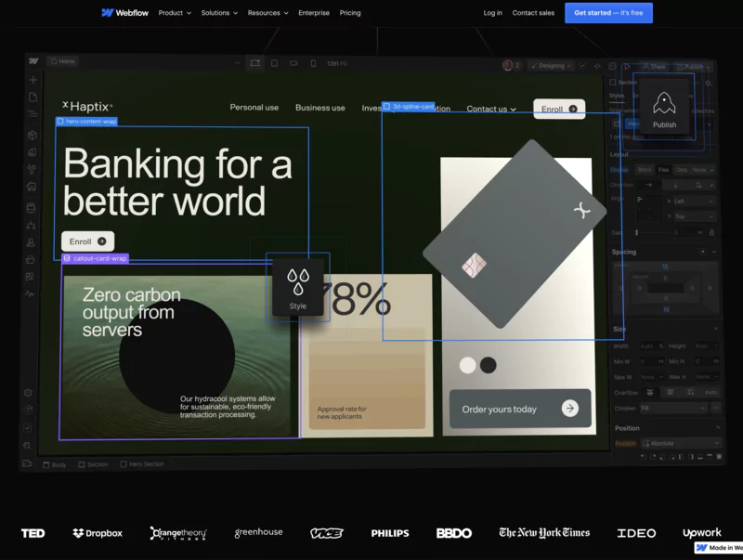The height and width of the screenshot is (560, 743).
Task: Click the preview play icon
Action: click(x=627, y=67)
